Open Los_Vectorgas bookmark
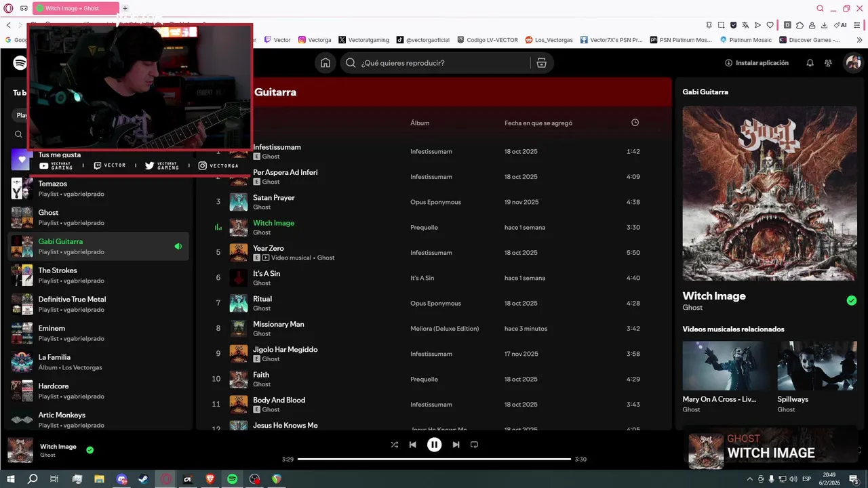 [549, 40]
